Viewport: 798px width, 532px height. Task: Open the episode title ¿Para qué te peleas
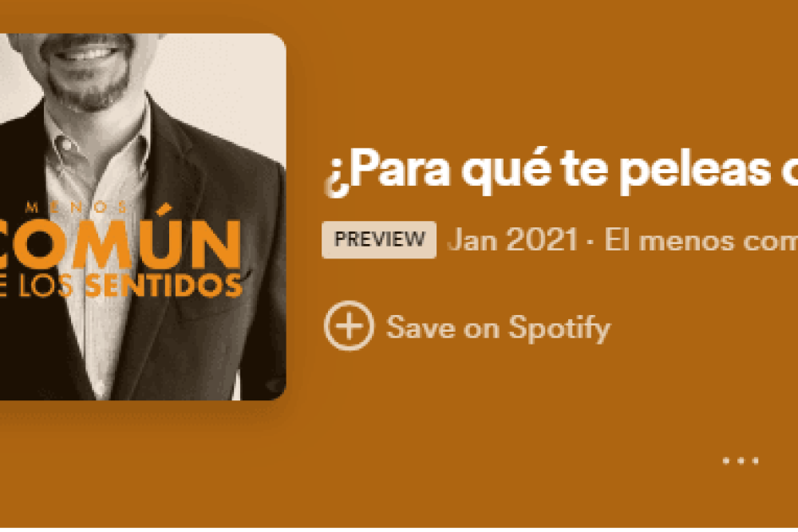click(x=560, y=171)
